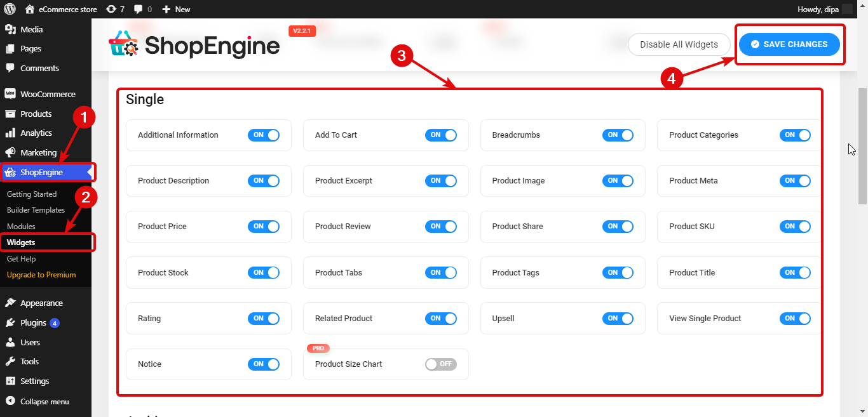The height and width of the screenshot is (417, 868).
Task: Enable the Product Size Chart PRO widget
Action: coord(440,364)
